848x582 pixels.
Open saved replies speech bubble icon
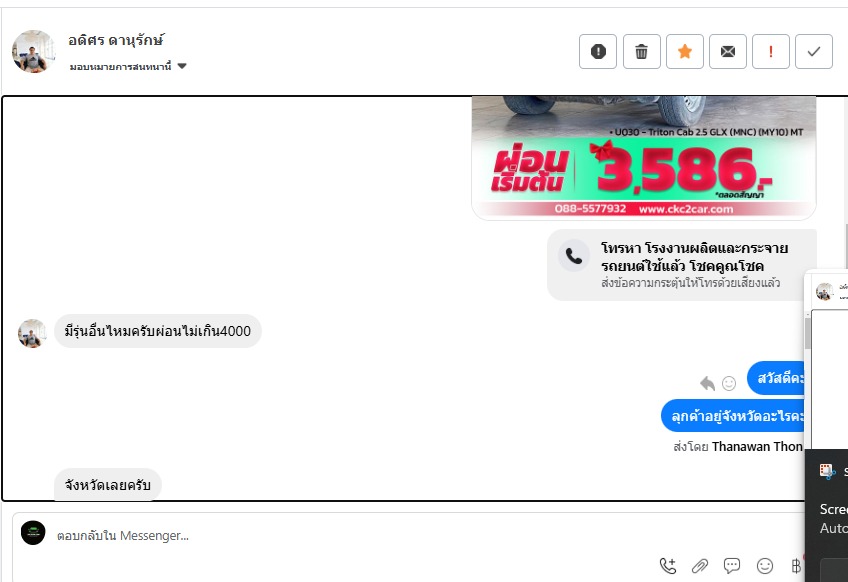[732, 566]
